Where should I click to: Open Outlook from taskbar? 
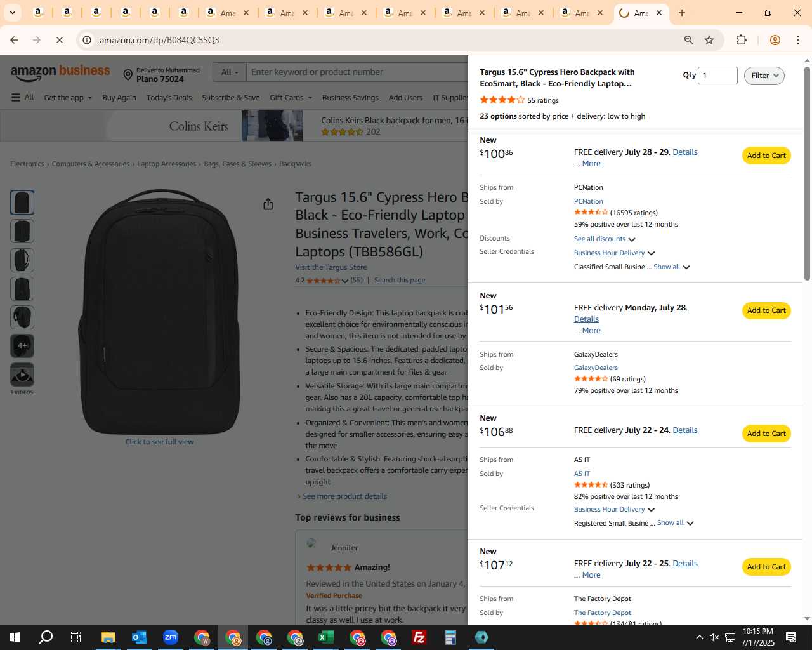coord(139,637)
